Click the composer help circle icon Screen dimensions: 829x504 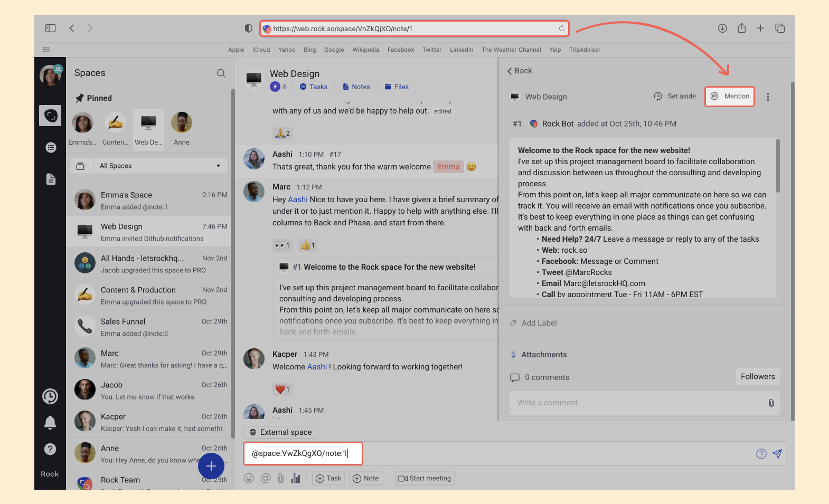coord(761,454)
